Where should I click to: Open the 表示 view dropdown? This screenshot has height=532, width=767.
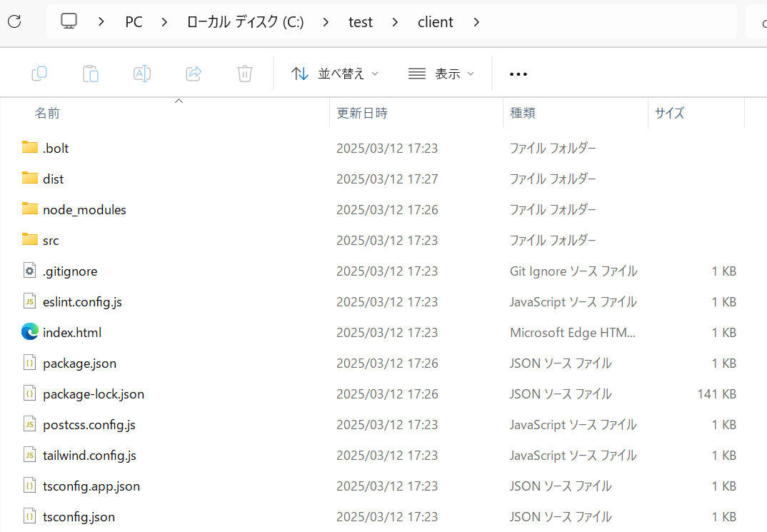click(441, 74)
